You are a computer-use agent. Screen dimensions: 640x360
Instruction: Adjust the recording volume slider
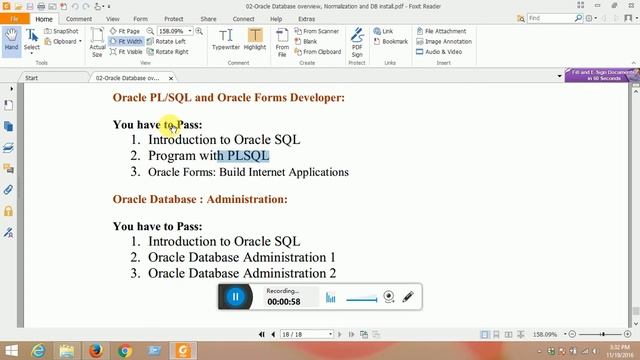(362, 300)
